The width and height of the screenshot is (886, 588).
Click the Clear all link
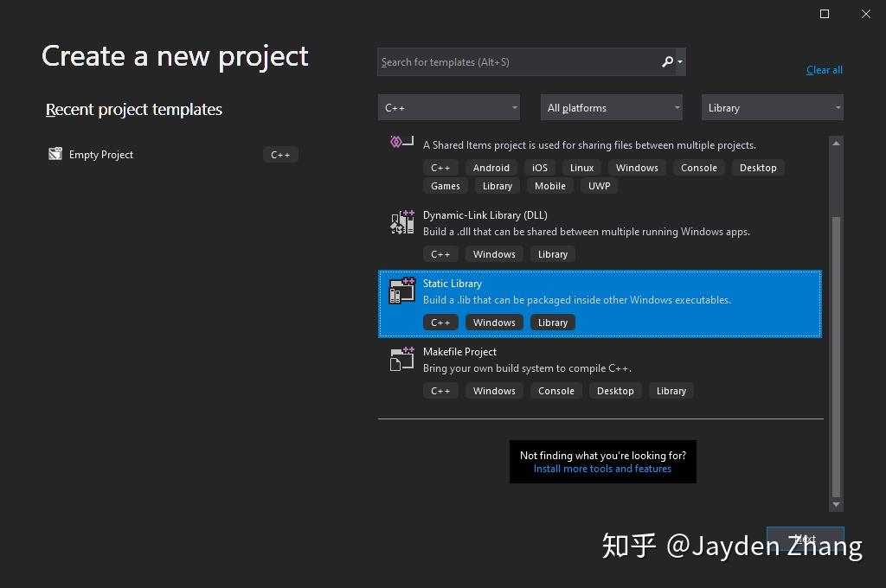click(824, 69)
